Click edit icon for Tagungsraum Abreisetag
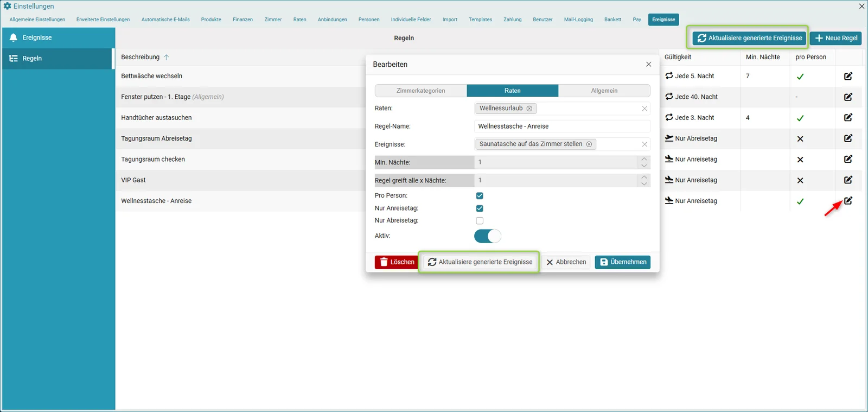Viewport: 868px width, 412px height. coord(848,138)
